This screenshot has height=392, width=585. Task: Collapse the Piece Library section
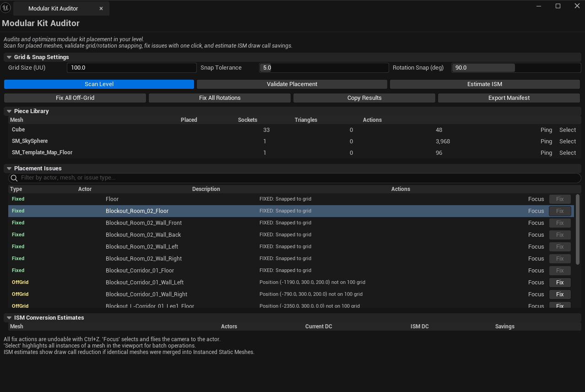(9, 111)
